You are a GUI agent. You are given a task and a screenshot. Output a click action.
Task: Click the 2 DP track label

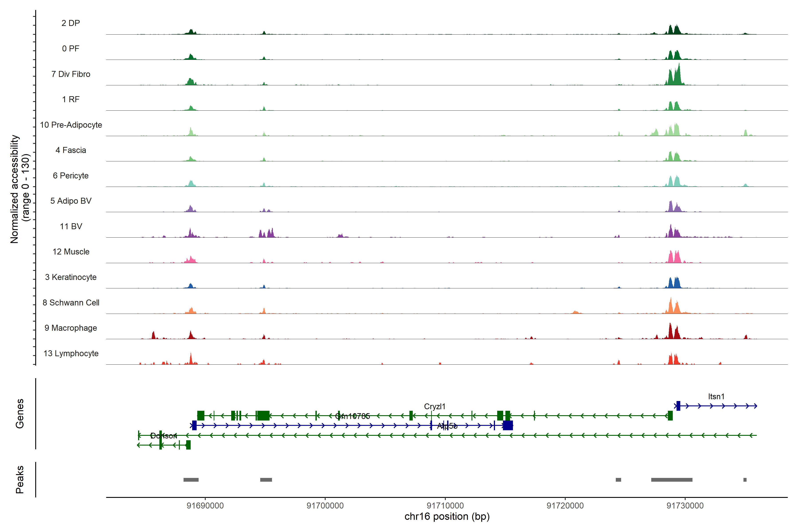coord(70,23)
